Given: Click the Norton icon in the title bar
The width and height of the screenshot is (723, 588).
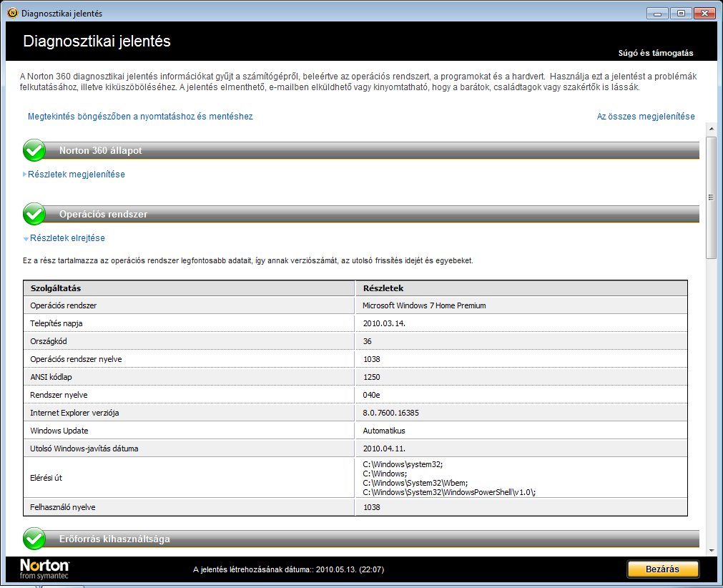Looking at the screenshot, I should pos(11,13).
